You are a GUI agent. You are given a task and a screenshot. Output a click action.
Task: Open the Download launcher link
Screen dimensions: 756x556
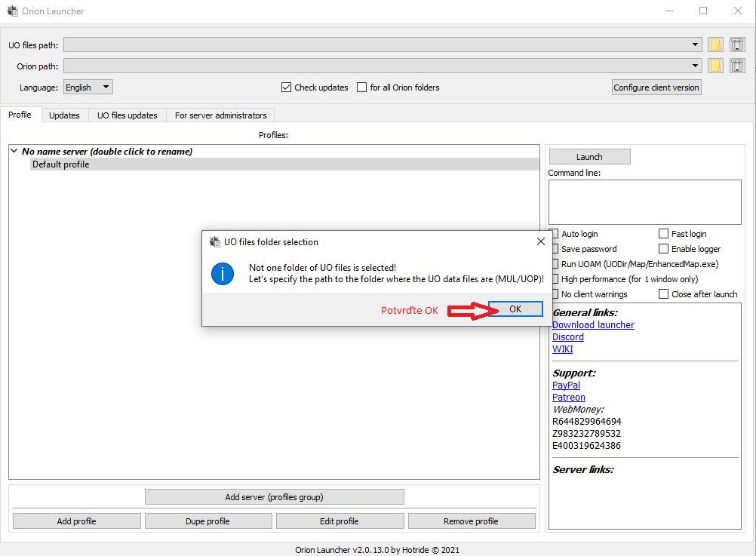(593, 325)
